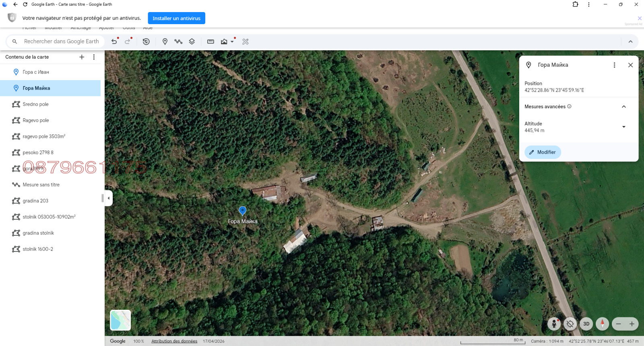Viewport: 644px width, 346px height.
Task: Click info icon beside Mesures avancées
Action: pos(569,107)
